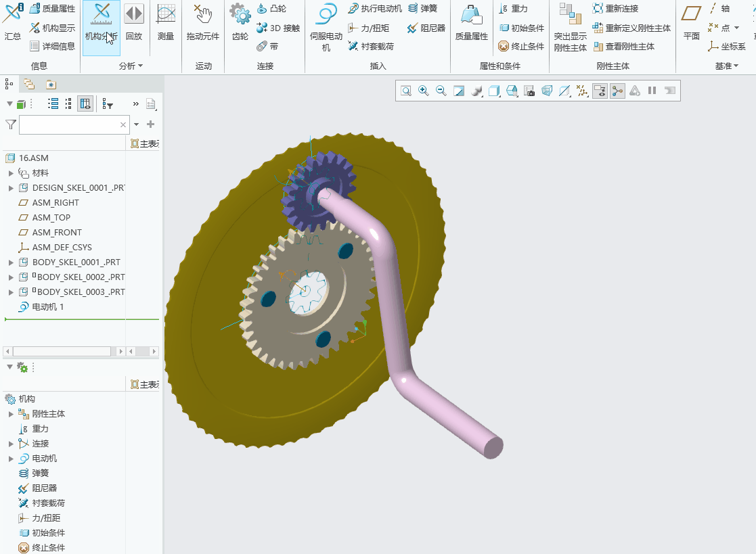Image resolution: width=756 pixels, height=554 pixels.
Task: Pause simulation in graphics toolbar
Action: [652, 91]
